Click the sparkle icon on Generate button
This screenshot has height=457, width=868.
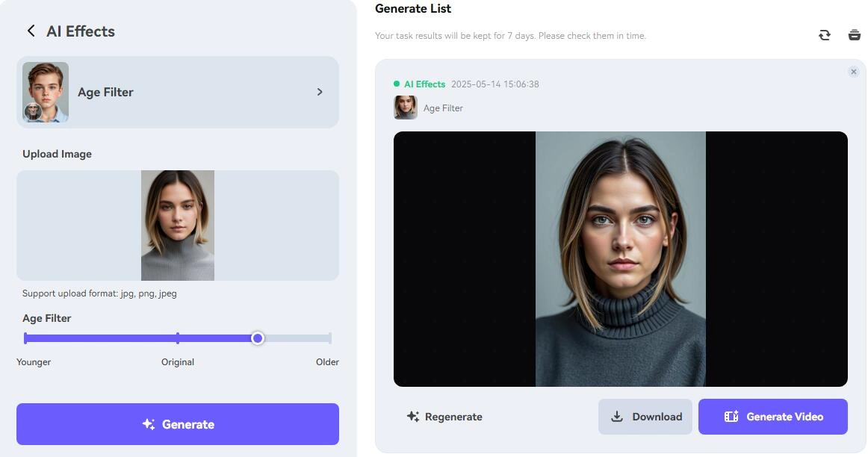(149, 424)
